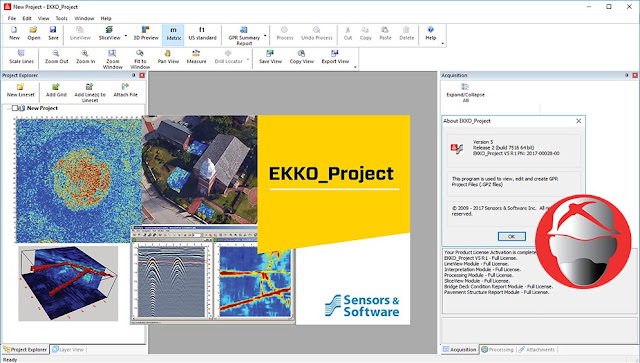The image size is (640, 363).
Task: Toggle Expand/Collapse All in Acquisition panel
Action: 465,93
